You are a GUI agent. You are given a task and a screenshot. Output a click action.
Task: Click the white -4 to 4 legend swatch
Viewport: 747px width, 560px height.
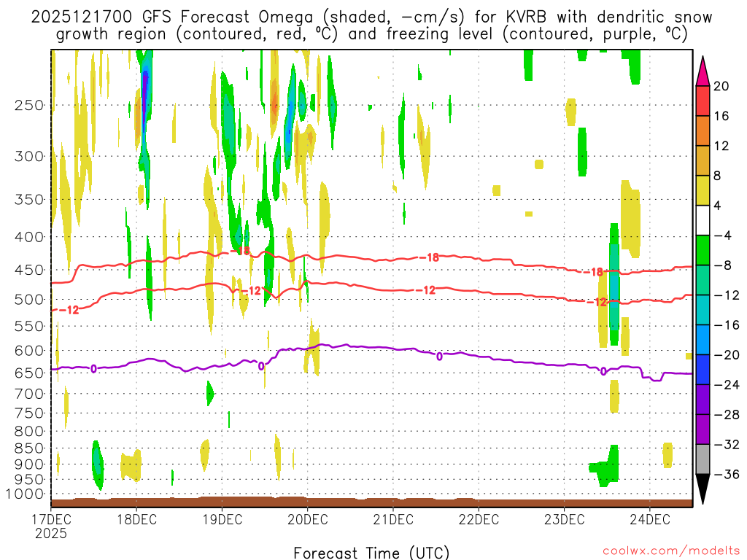pyautogui.click(x=703, y=220)
